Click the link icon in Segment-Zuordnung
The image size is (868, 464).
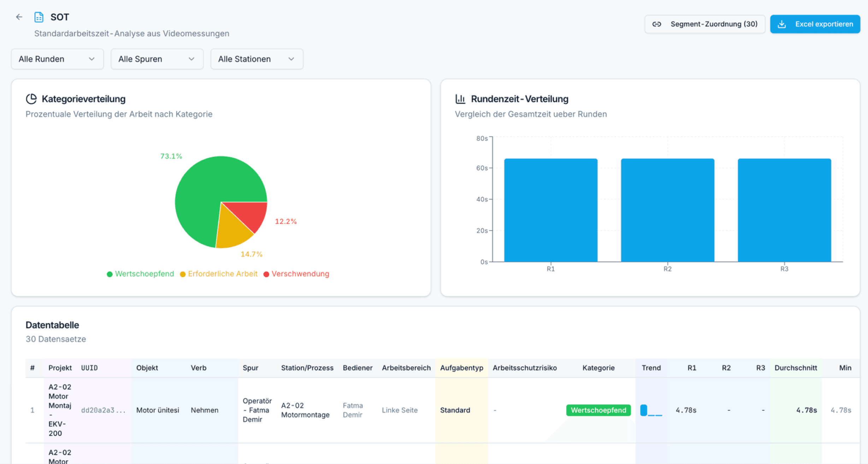click(x=657, y=24)
